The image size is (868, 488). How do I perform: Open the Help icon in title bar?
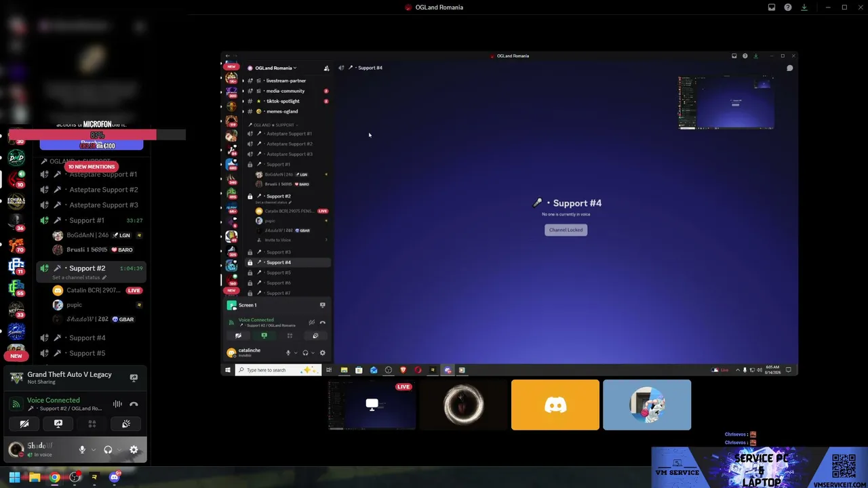click(788, 7)
